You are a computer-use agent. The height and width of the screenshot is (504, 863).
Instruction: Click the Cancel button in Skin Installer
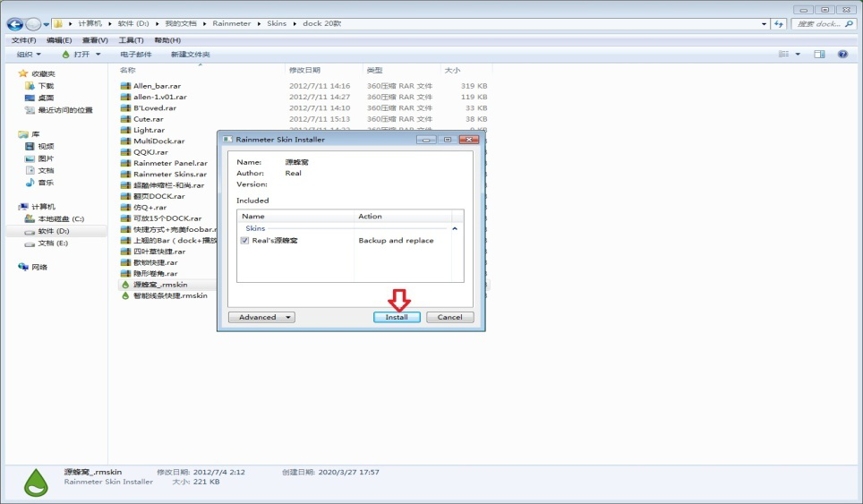click(449, 317)
